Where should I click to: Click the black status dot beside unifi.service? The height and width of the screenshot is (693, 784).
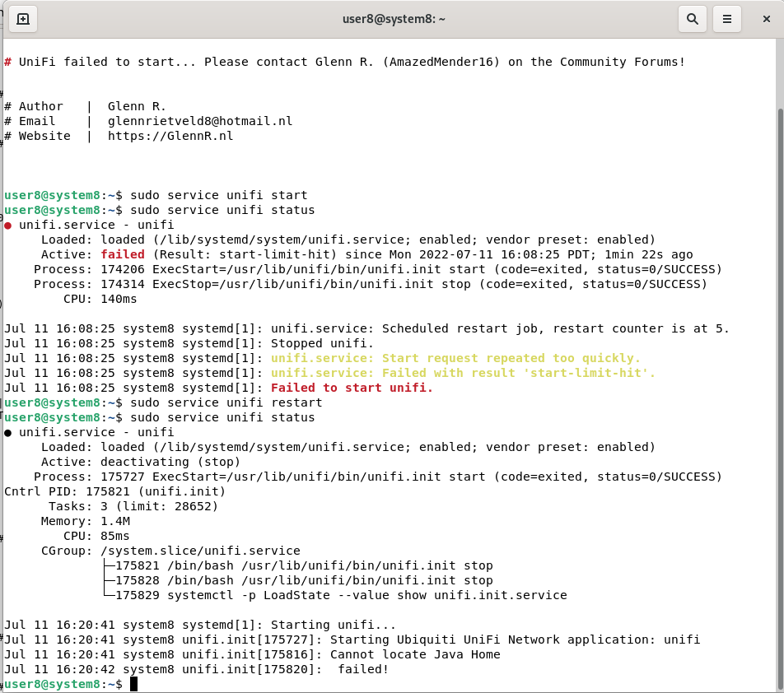pos(8,432)
